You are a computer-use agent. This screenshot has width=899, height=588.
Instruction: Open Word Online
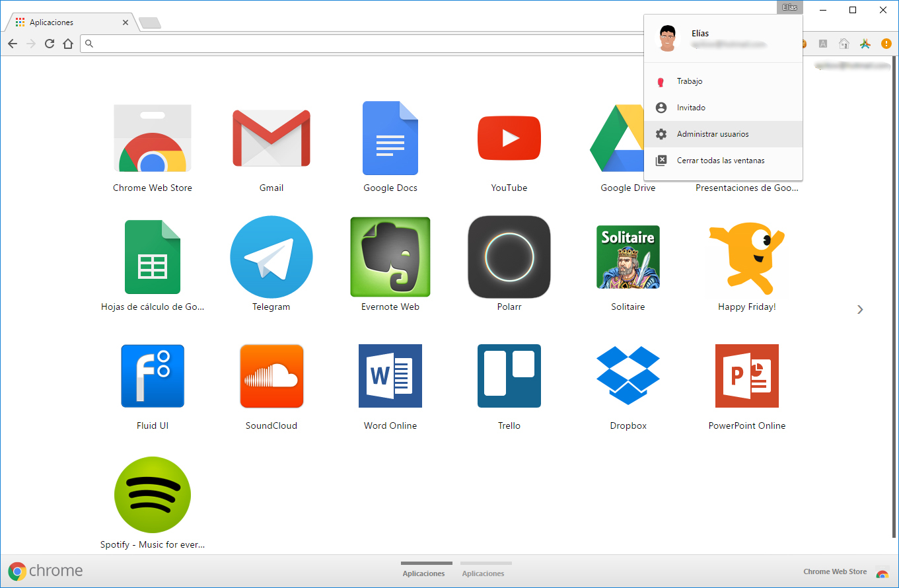click(x=390, y=376)
